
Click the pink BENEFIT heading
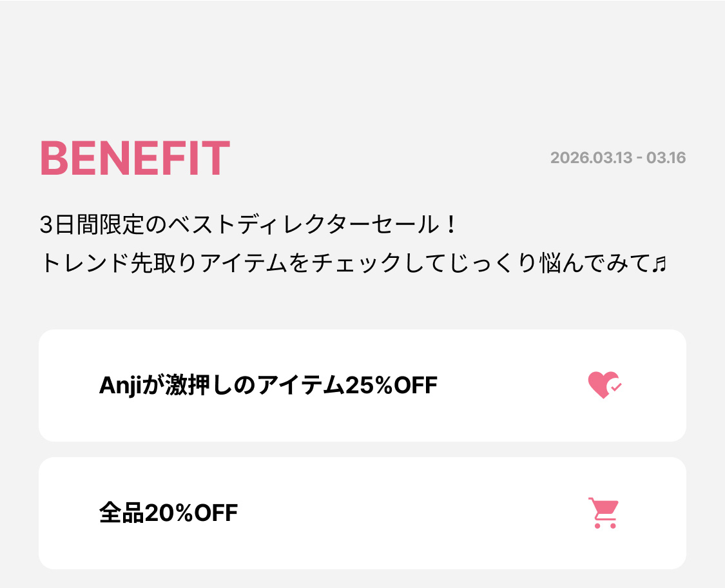coord(135,159)
